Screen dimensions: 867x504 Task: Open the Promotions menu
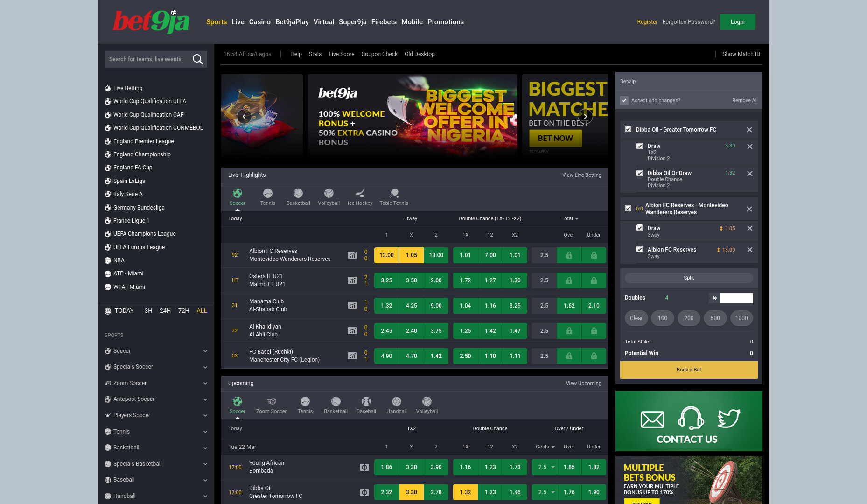tap(446, 22)
